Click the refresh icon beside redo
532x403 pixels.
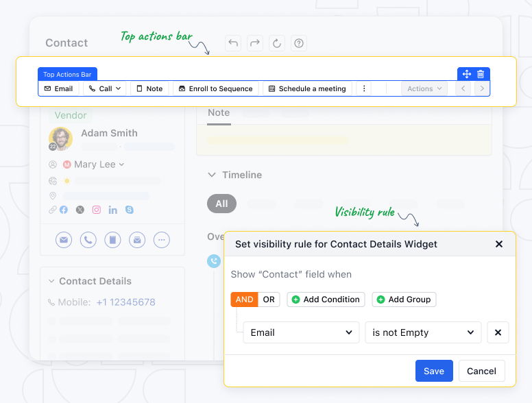[277, 43]
